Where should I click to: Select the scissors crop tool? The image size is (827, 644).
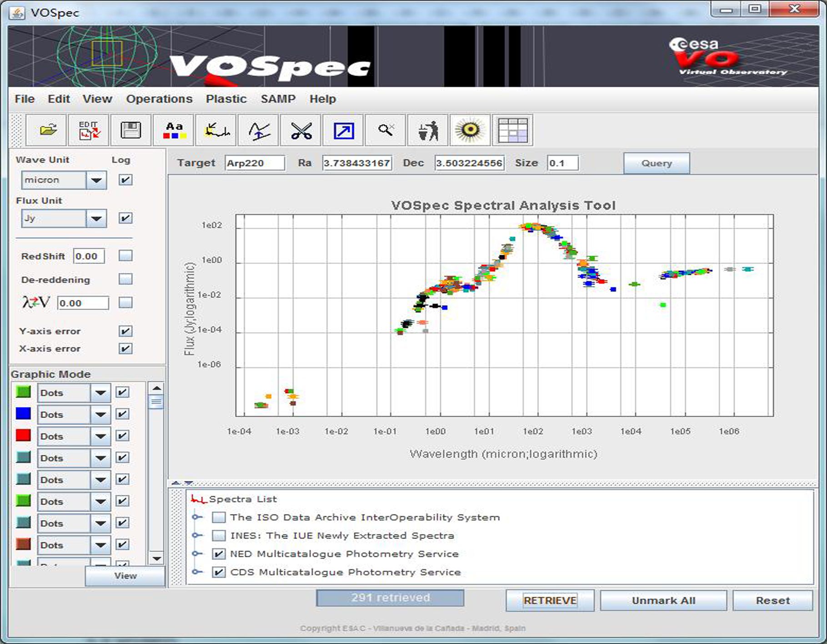(x=301, y=130)
